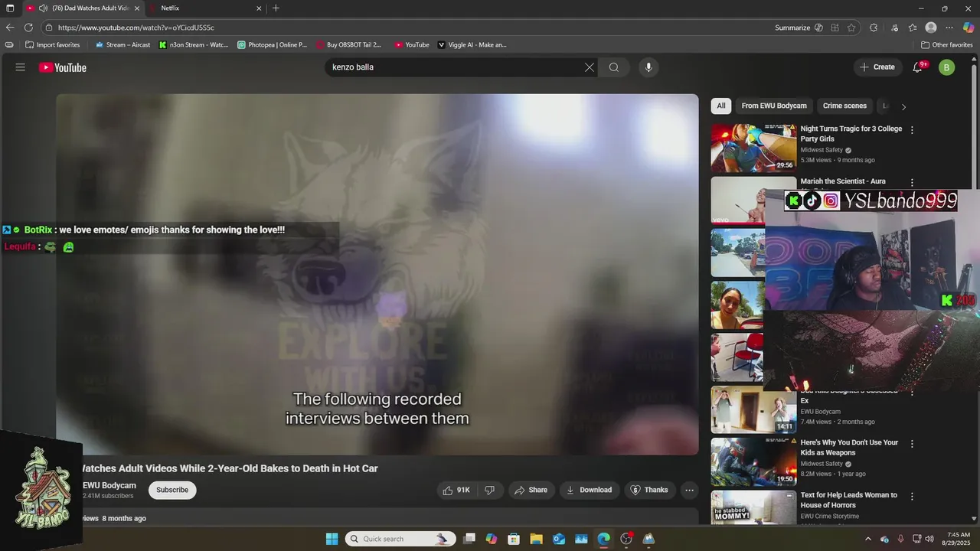Refresh the page

(x=28, y=28)
